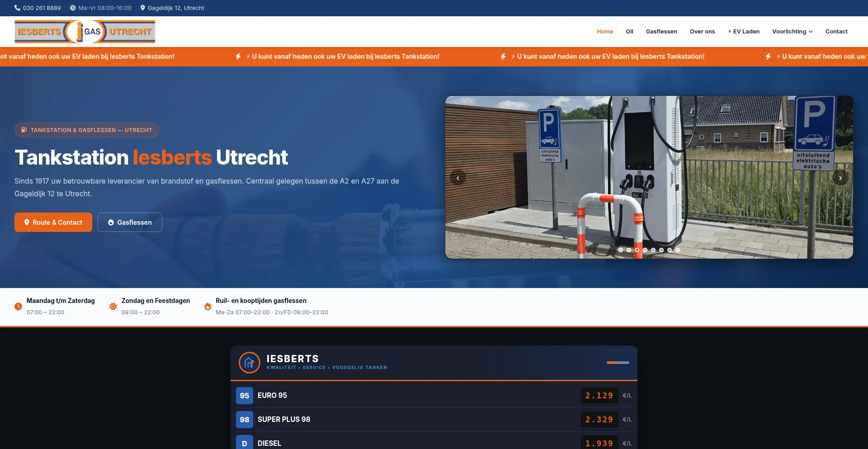The image size is (868, 449).
Task: Select the fourth carousel dot
Action: click(x=645, y=250)
